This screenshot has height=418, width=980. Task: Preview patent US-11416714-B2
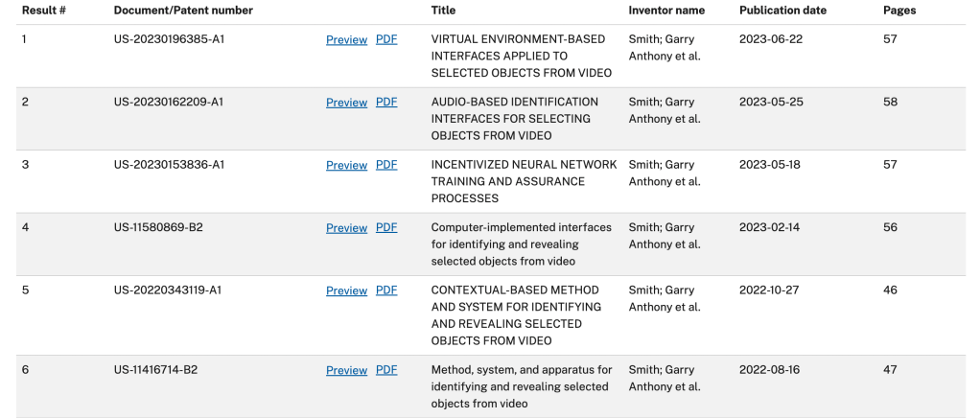coord(346,370)
